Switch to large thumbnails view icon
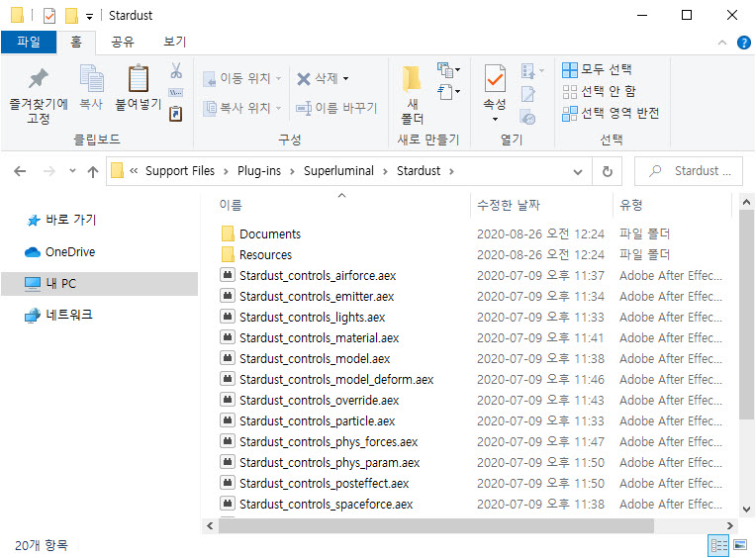The image size is (756, 558). 739,545
